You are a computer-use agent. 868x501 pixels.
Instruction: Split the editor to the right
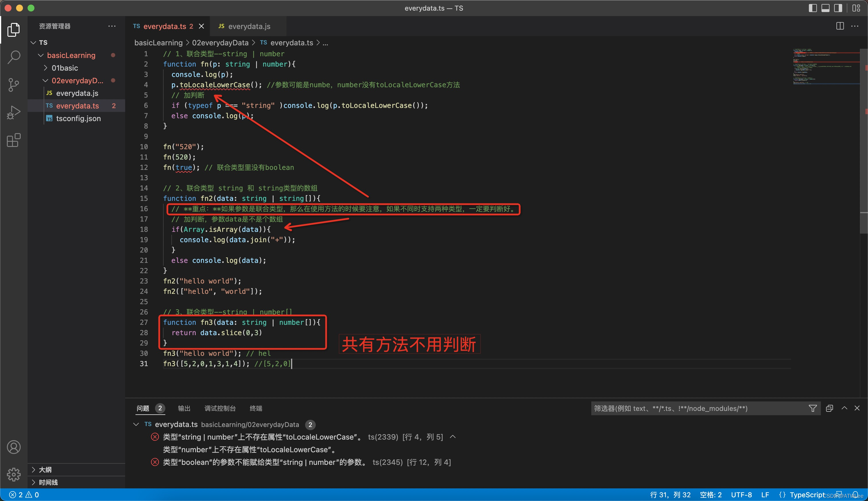tap(840, 26)
